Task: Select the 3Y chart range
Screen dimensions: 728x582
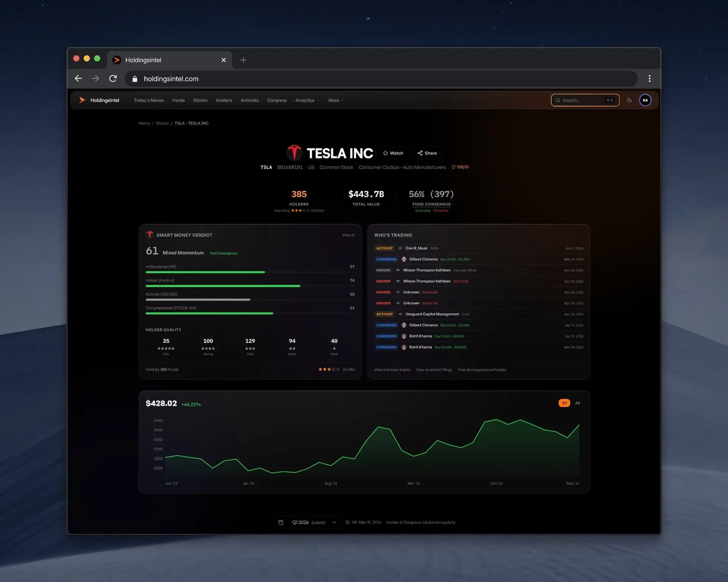Action: [x=564, y=403]
